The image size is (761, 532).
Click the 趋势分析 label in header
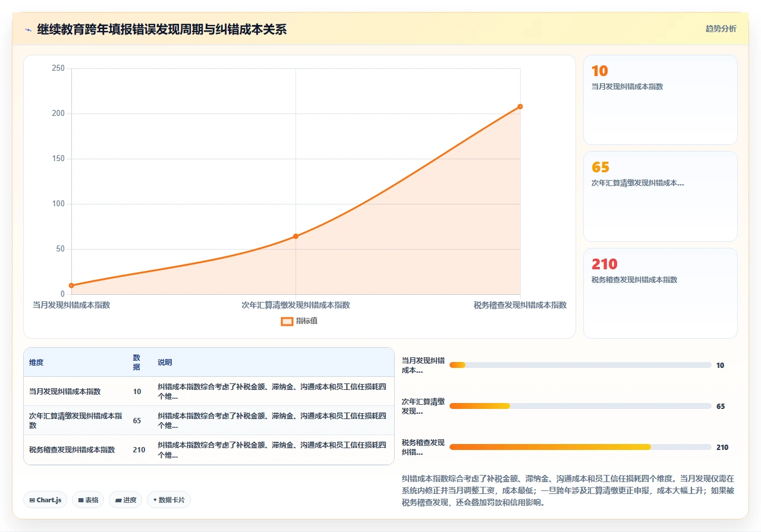[x=721, y=29]
